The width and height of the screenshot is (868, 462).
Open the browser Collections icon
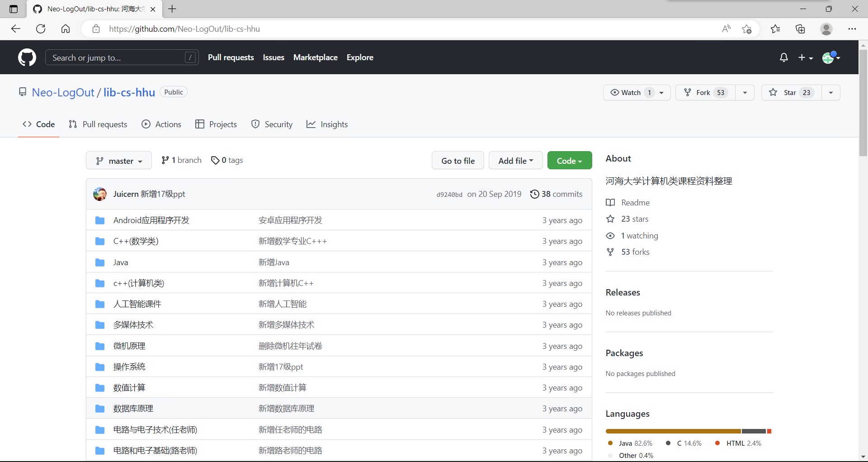800,29
